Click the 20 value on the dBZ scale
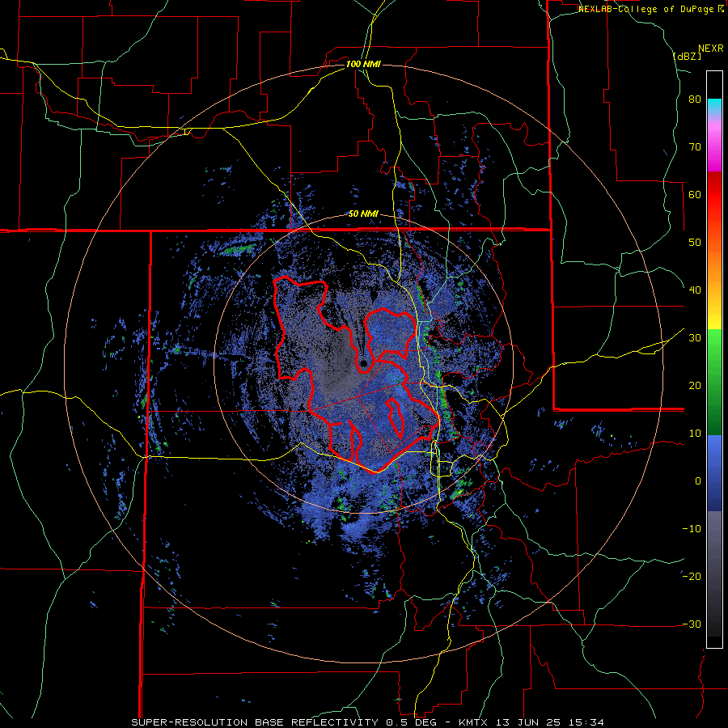This screenshot has width=728, height=728. (695, 385)
